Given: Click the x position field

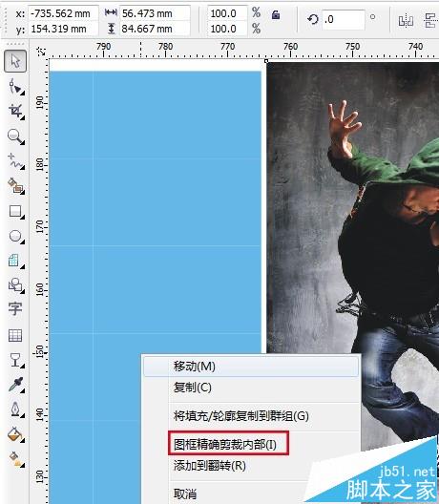Looking at the screenshot, I should pyautogui.click(x=63, y=13).
